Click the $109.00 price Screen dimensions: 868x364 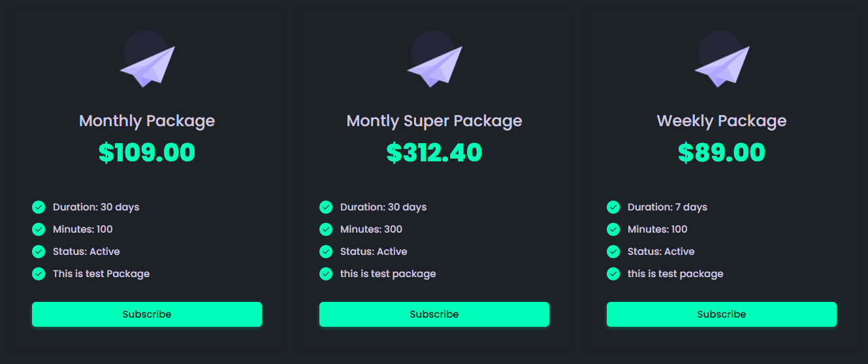click(x=147, y=152)
